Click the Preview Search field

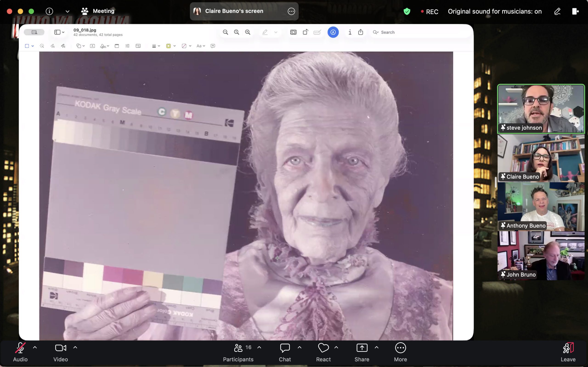pos(420,32)
